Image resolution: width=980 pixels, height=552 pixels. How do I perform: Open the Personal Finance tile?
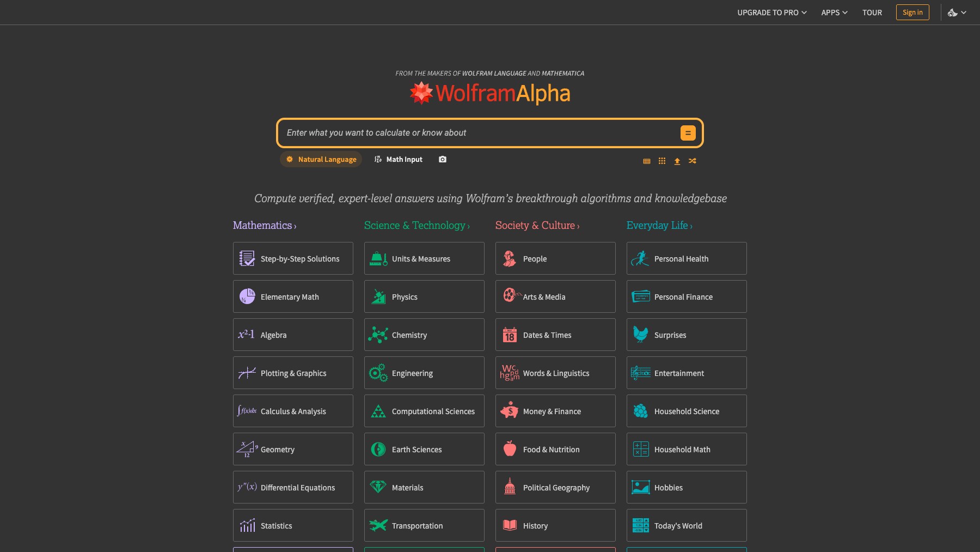coord(687,296)
